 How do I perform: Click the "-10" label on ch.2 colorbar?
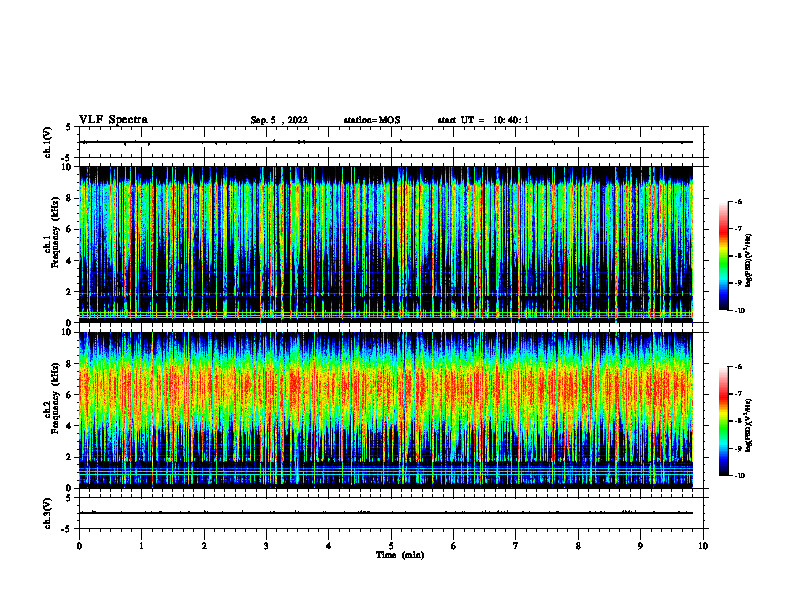click(739, 476)
